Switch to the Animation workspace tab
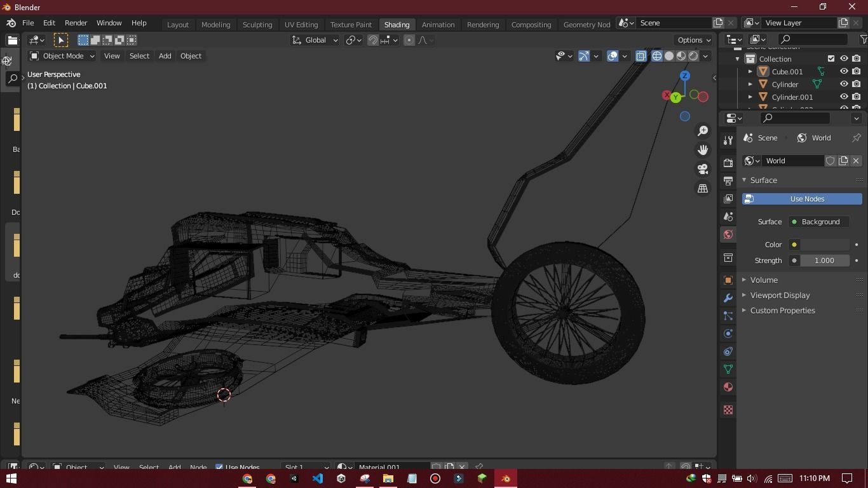 click(x=438, y=24)
